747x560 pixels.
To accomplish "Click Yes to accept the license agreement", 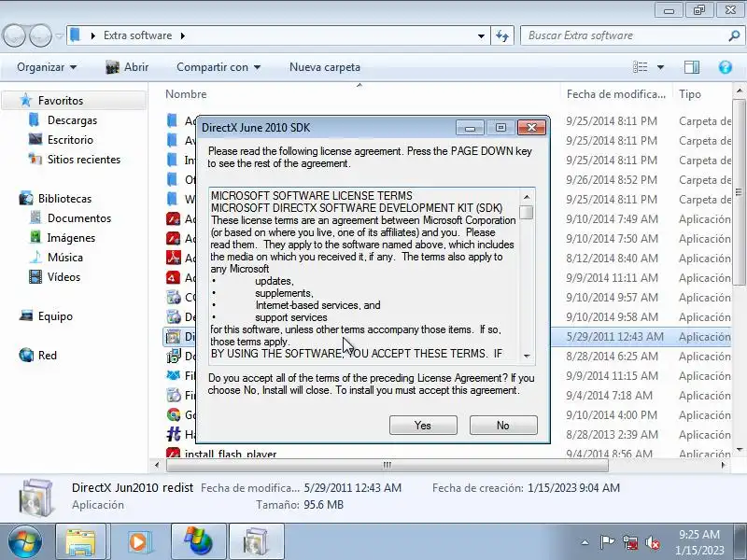I will tap(423, 426).
